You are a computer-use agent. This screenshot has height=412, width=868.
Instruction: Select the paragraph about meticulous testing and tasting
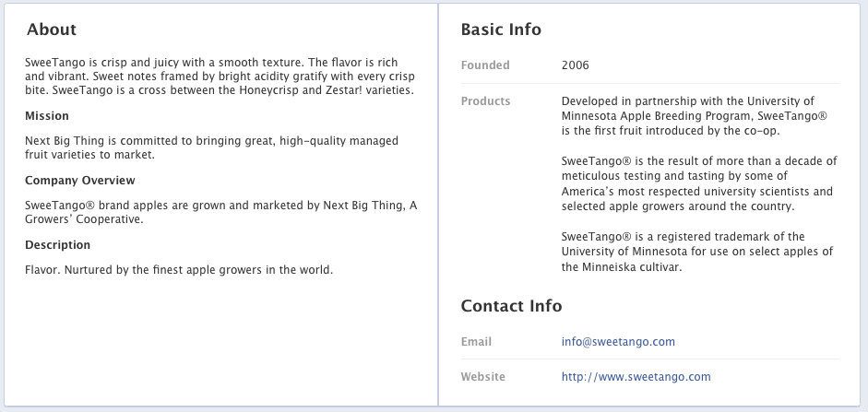click(698, 184)
